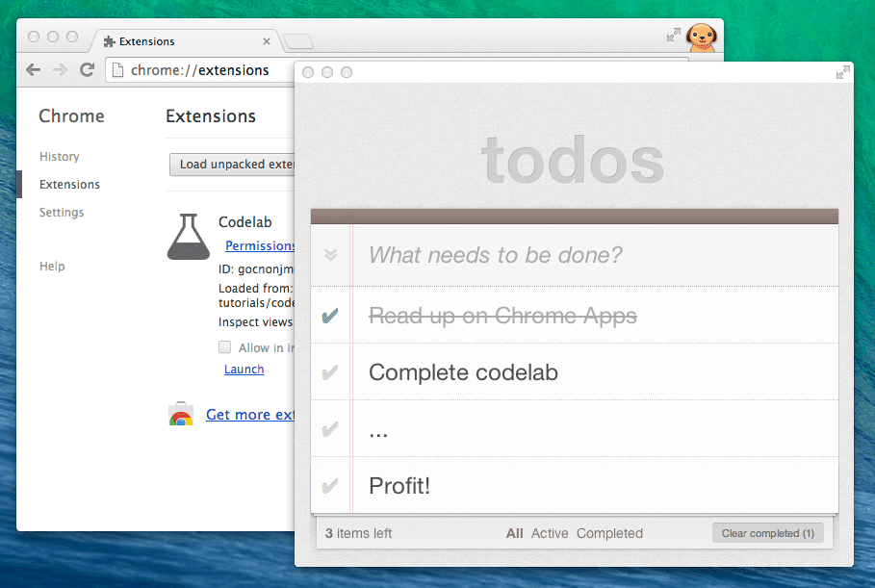
Task: Enable the Allow in incognito checkbox
Action: point(223,346)
